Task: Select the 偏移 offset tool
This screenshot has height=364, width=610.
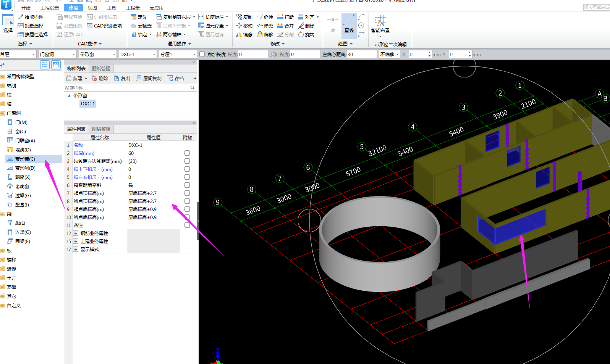Action: 265,34
